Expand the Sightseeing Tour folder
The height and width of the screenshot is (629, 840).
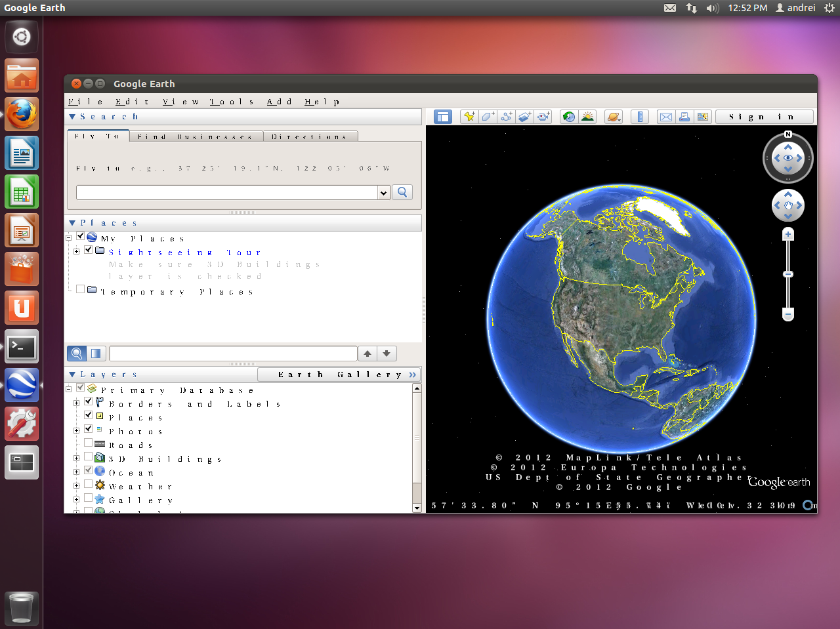tap(77, 251)
